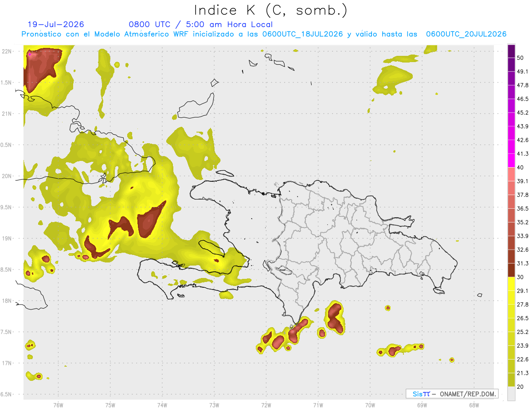Image resolution: width=532 pixels, height=411 pixels.
Task: Click the 69W longitude label
Action: pyautogui.click(x=422, y=405)
